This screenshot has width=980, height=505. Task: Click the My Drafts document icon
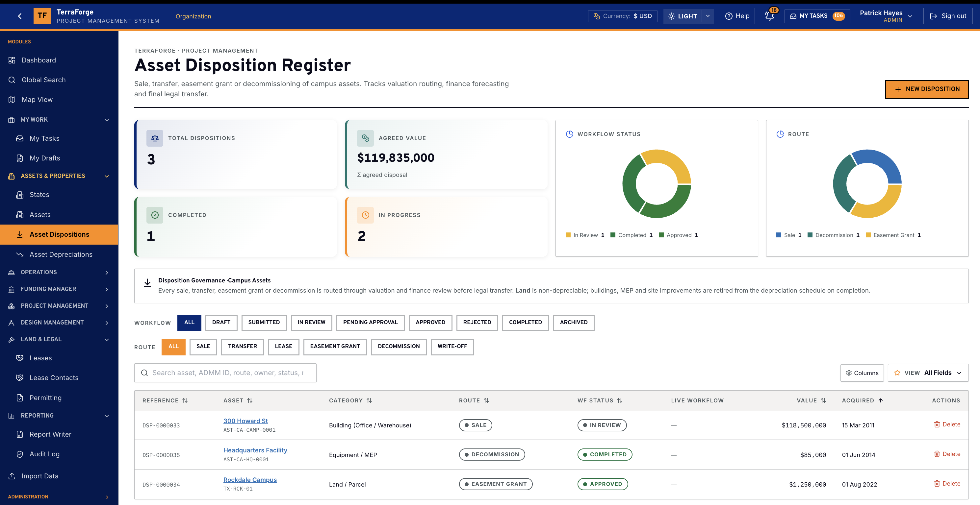[x=20, y=158]
